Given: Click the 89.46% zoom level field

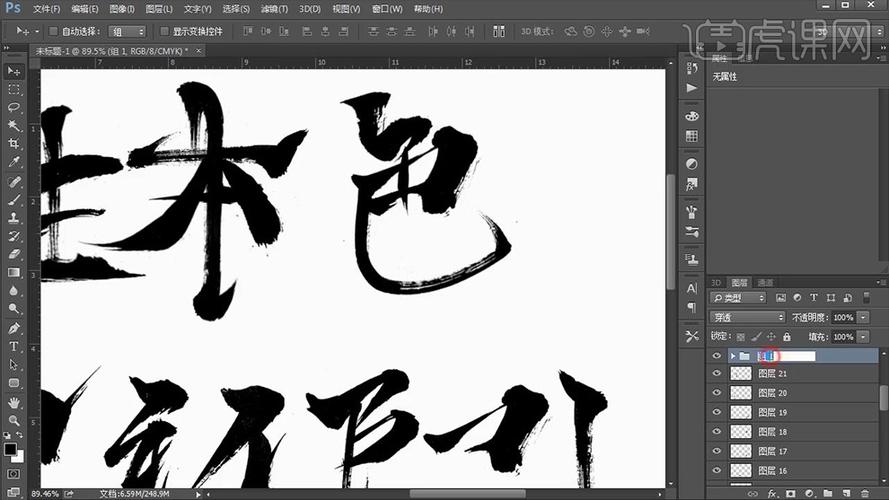Looking at the screenshot, I should pos(44,494).
